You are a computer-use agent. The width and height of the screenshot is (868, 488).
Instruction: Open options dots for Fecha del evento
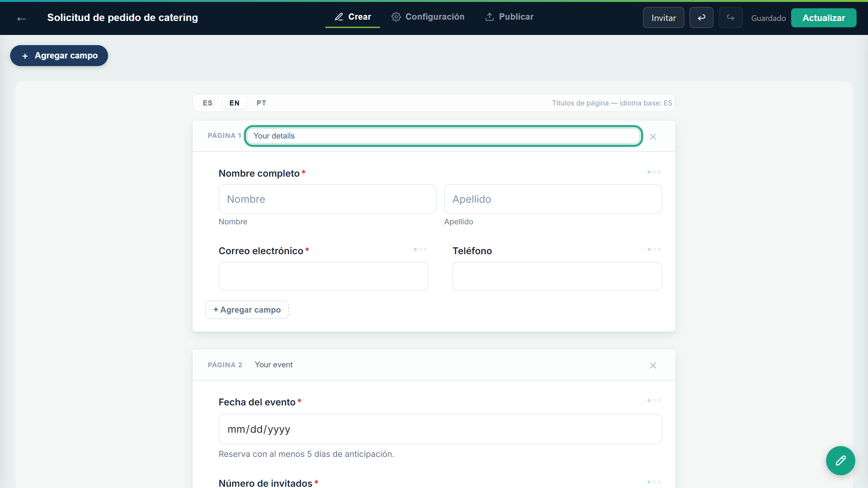654,401
